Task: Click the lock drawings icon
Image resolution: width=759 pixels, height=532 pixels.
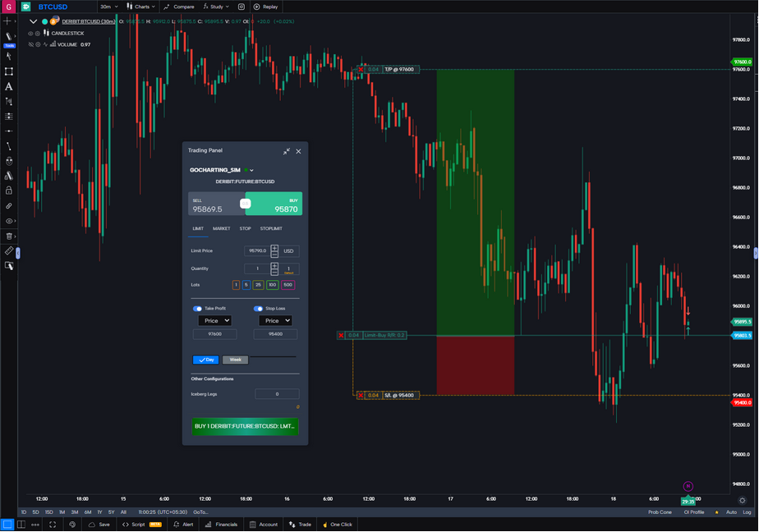Action: click(x=9, y=190)
